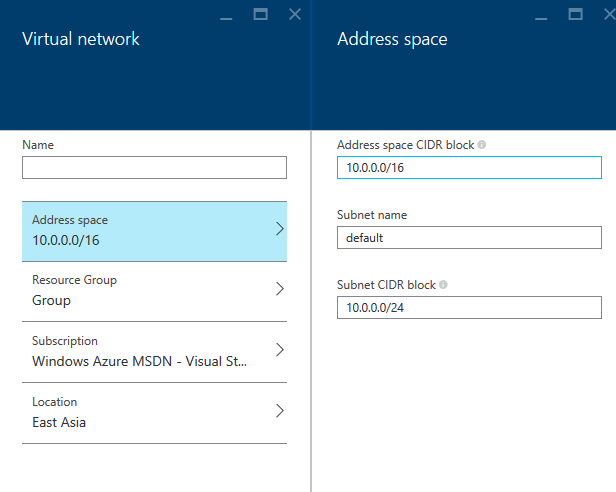Image resolution: width=616 pixels, height=492 pixels.
Task: Click info icon beside Subnet CIDR block
Action: click(443, 285)
